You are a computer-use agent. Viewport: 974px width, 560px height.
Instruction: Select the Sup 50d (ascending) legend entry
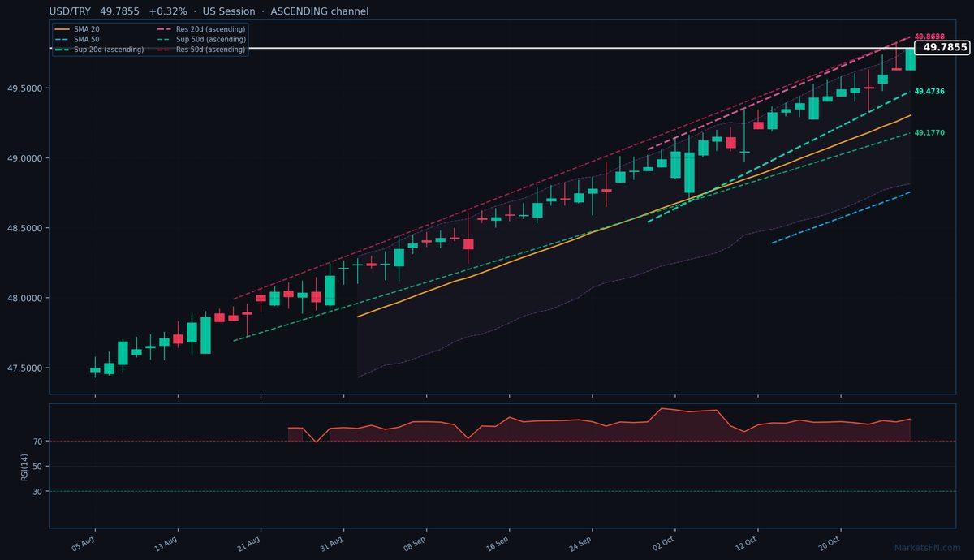[201, 39]
